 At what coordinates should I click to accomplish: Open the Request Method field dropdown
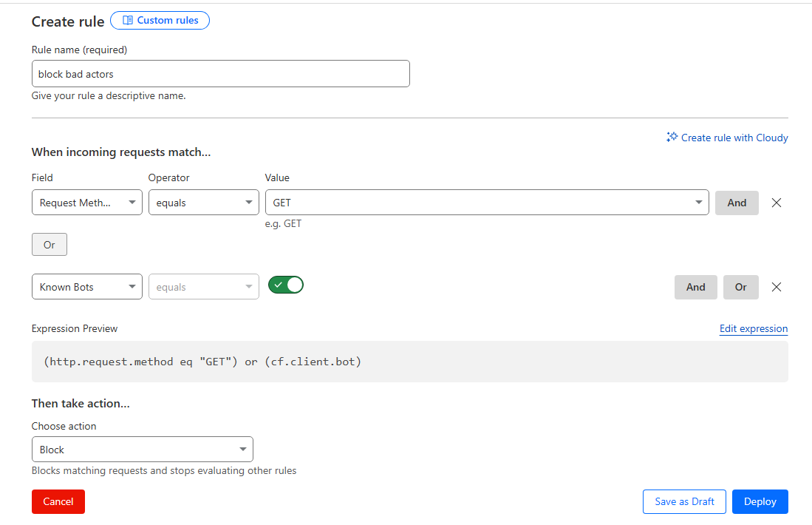pos(87,203)
